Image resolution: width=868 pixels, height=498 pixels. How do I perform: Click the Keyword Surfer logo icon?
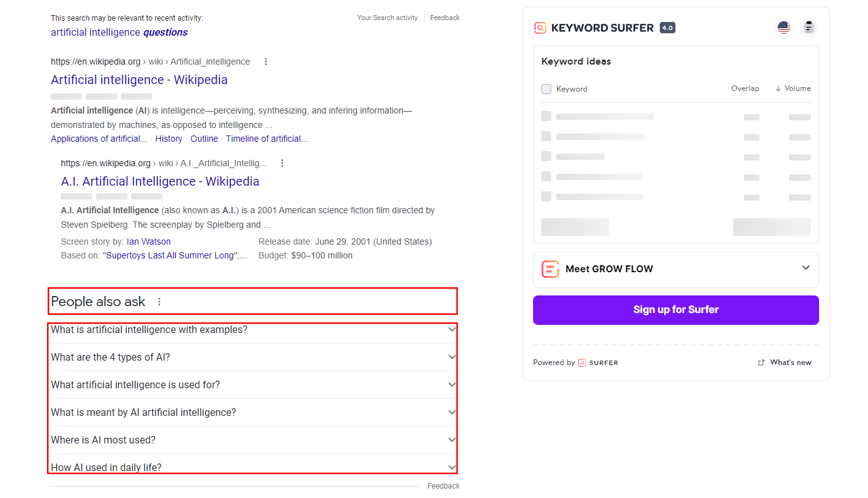540,28
